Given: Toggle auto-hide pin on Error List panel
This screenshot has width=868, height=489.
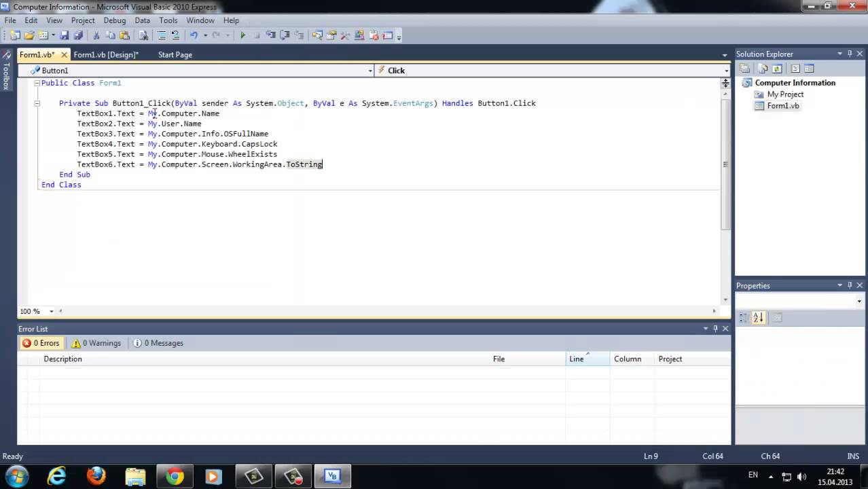Looking at the screenshot, I should [x=715, y=329].
